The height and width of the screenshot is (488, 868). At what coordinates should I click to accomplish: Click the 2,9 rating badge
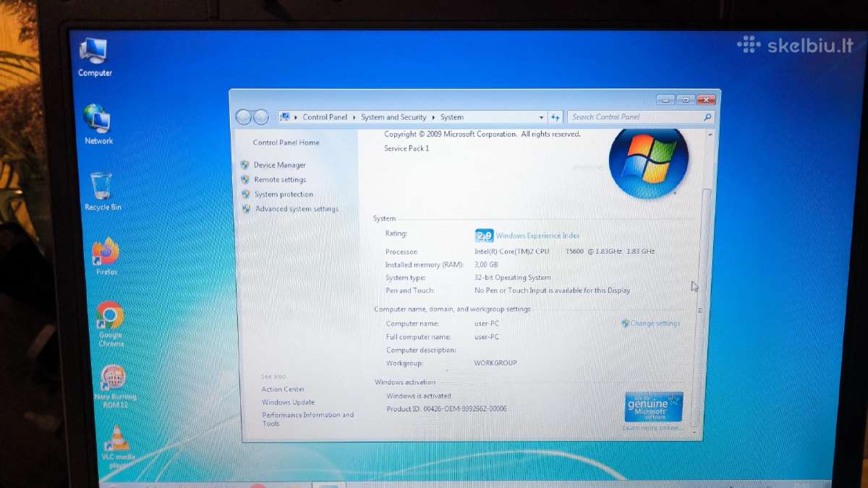click(x=484, y=235)
